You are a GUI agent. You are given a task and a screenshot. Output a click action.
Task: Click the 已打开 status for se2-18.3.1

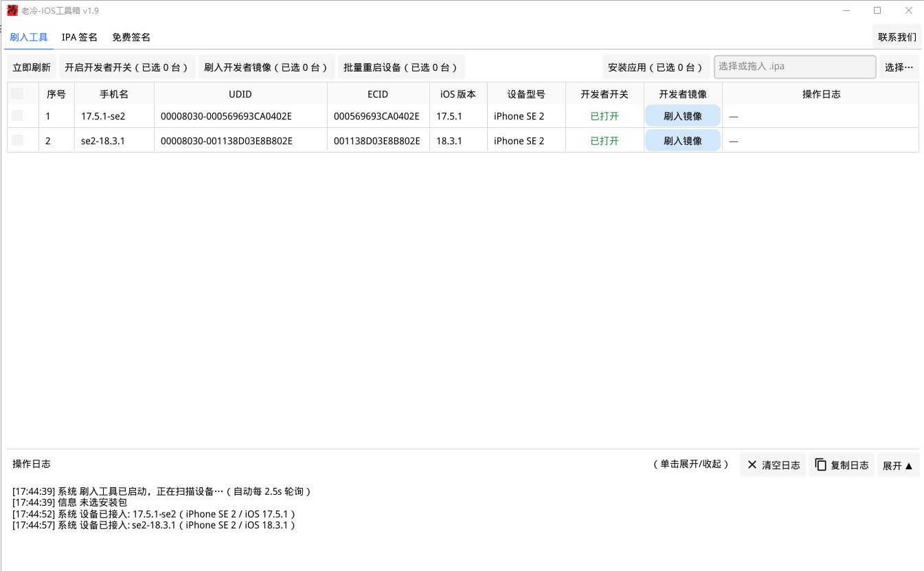tap(605, 141)
